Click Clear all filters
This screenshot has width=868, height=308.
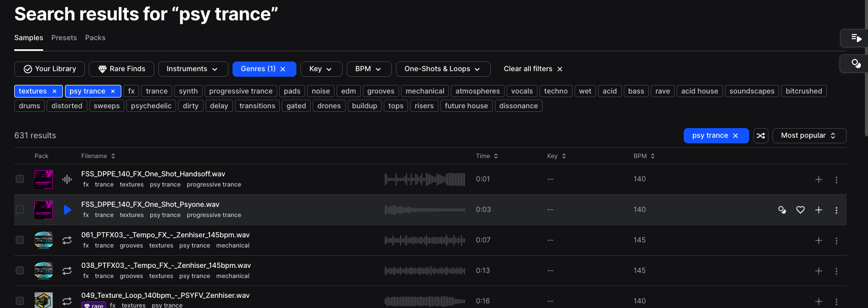point(533,69)
